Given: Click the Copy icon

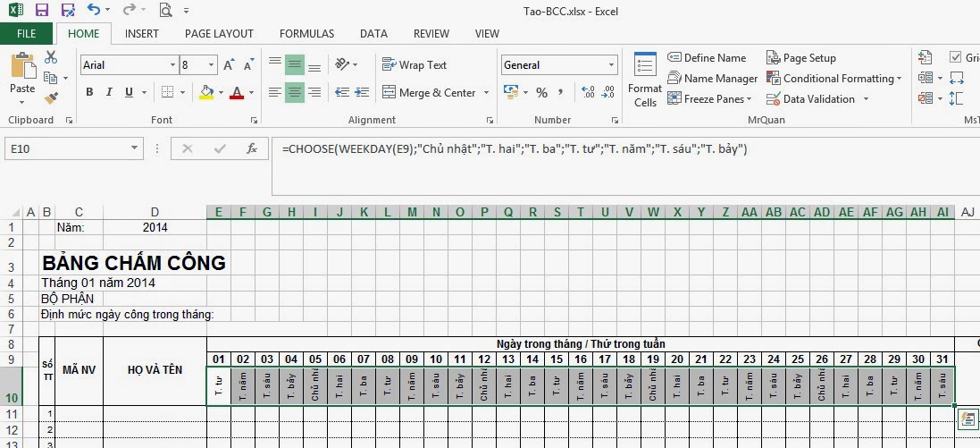Looking at the screenshot, I should coord(51,78).
